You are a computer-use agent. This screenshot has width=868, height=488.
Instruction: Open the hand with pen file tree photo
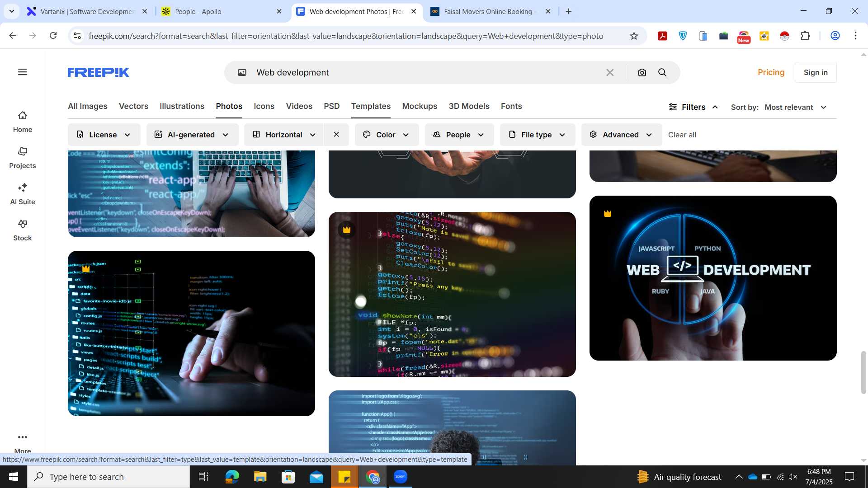point(191,333)
